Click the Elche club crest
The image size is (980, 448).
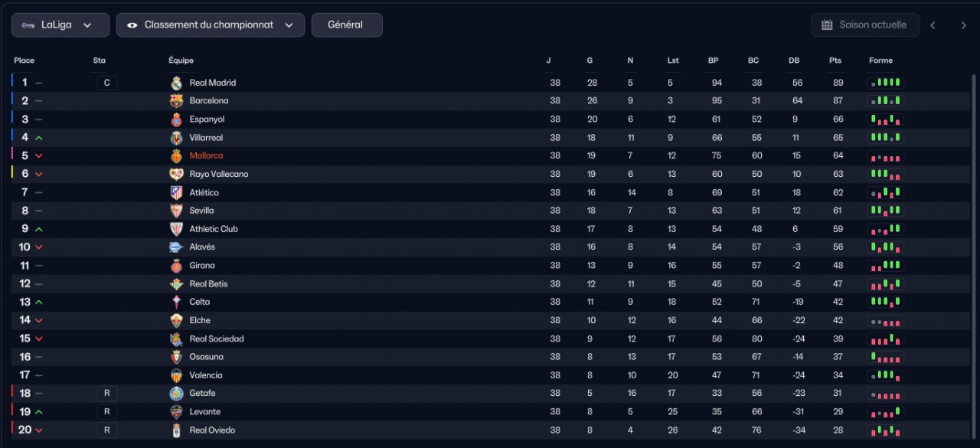[176, 320]
